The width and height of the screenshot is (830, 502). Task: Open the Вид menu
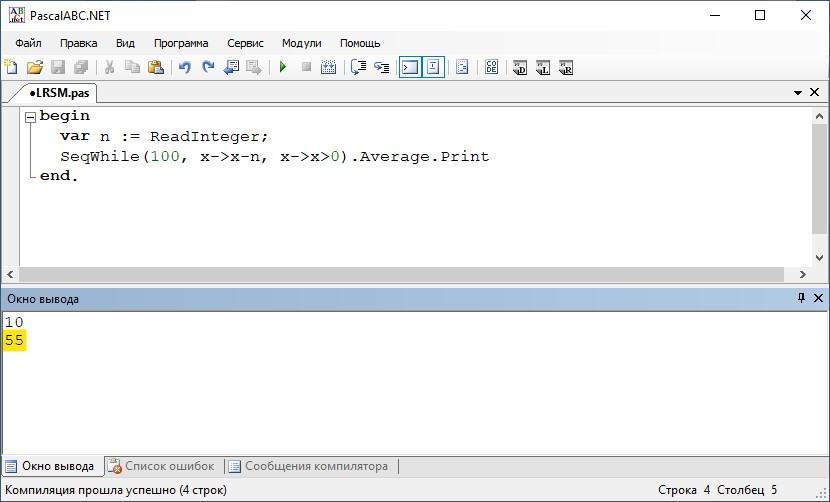(x=125, y=43)
